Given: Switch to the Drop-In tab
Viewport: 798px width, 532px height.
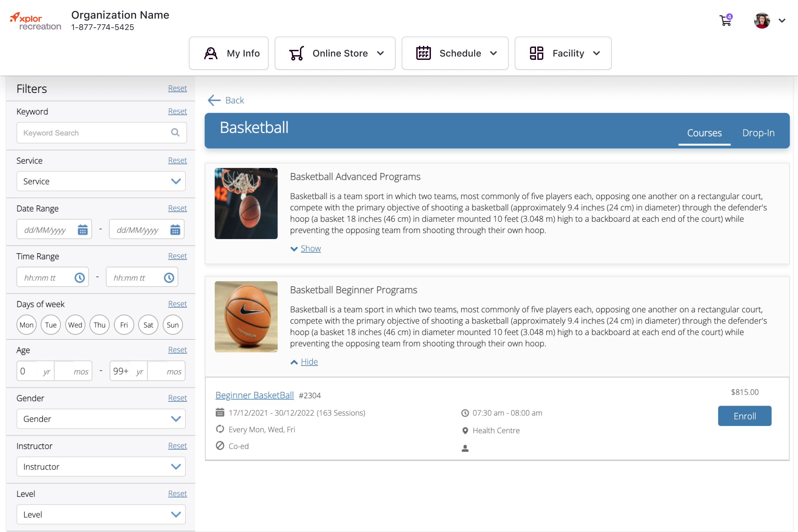Looking at the screenshot, I should coord(758,133).
